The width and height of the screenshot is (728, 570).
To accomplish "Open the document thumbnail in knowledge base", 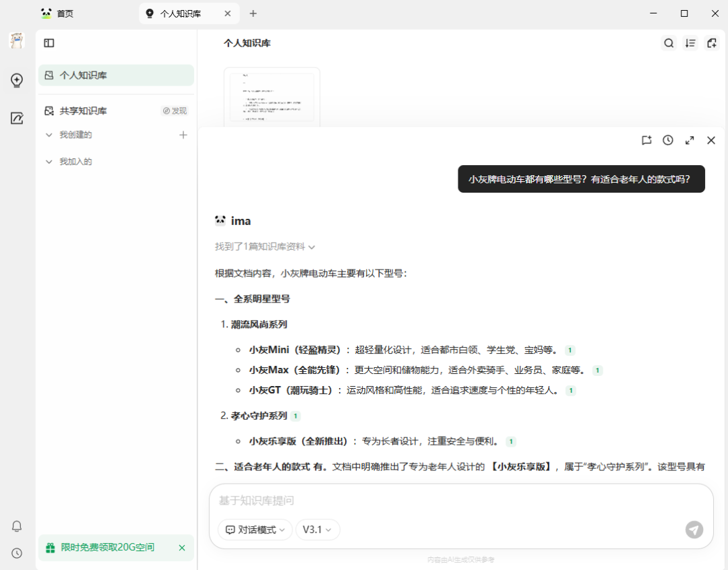I will tap(272, 97).
